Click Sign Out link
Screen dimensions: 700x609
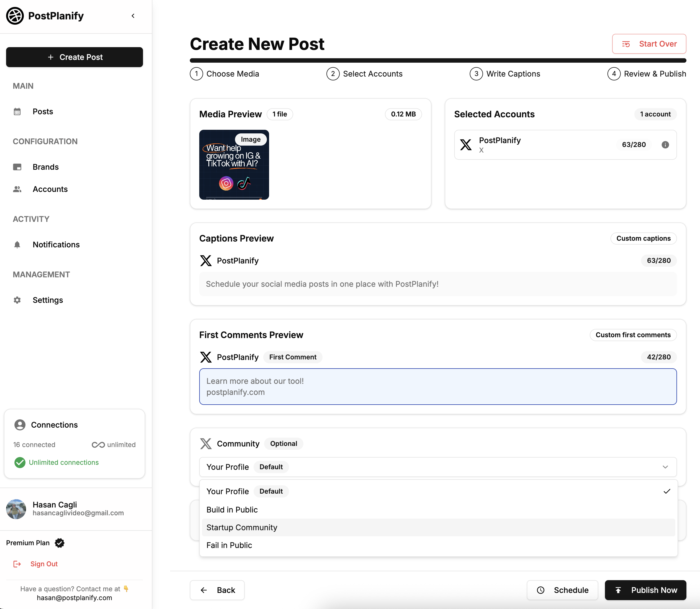coord(44,564)
